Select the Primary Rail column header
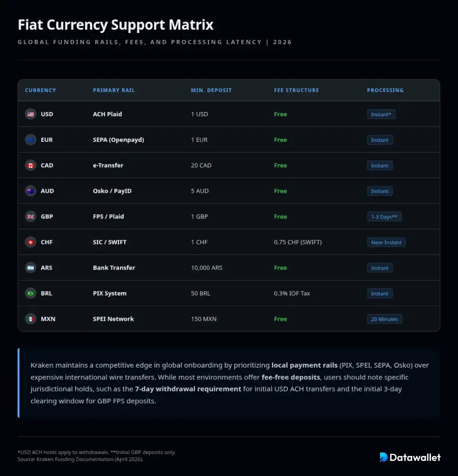This screenshot has width=458, height=476. coord(114,90)
